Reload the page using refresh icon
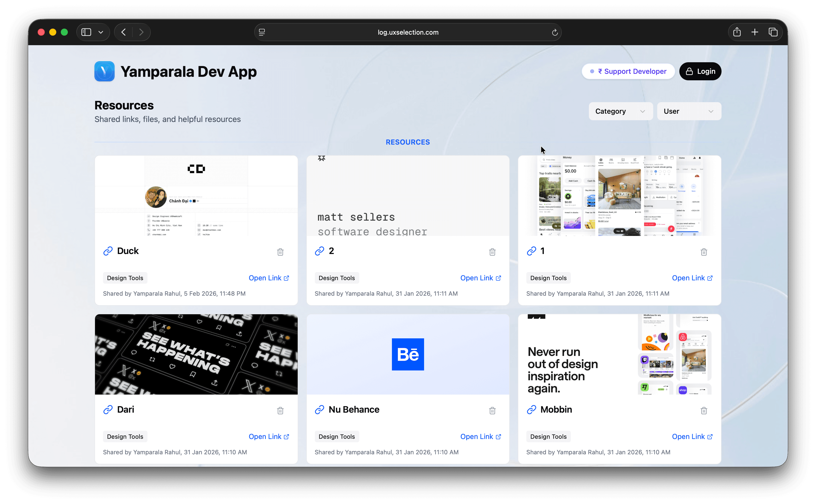The height and width of the screenshot is (504, 816). tap(554, 32)
